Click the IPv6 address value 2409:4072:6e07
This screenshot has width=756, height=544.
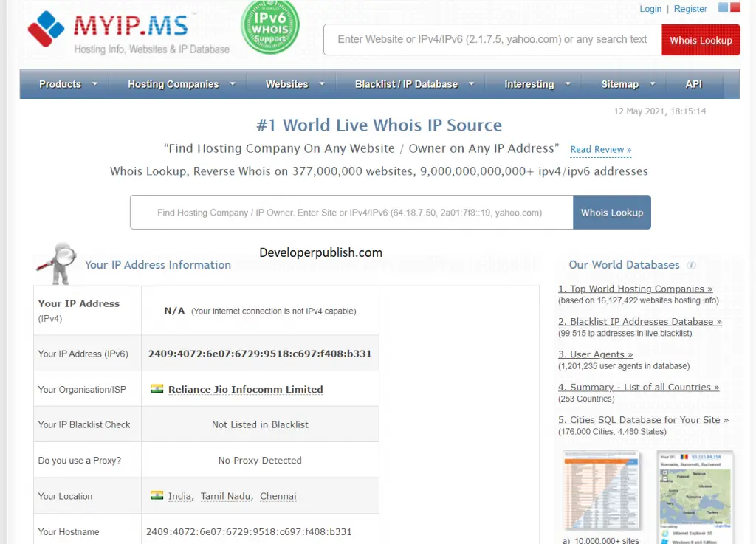[x=260, y=354]
